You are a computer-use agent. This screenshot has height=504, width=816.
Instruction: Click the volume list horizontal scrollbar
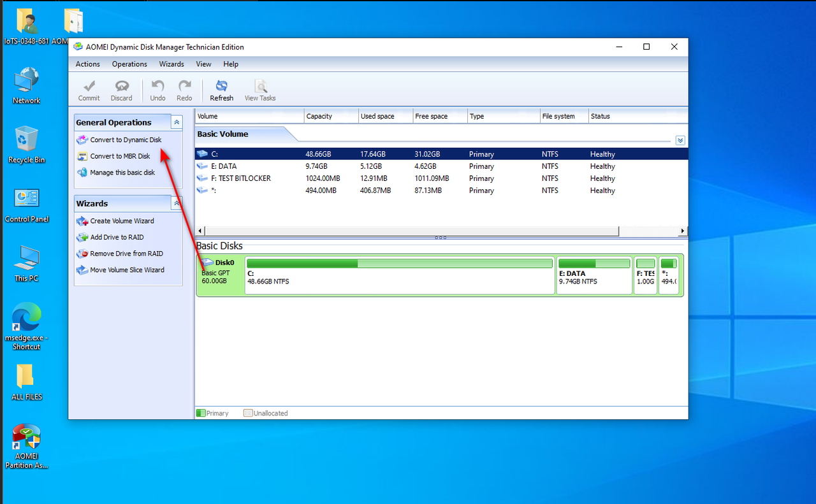click(412, 231)
